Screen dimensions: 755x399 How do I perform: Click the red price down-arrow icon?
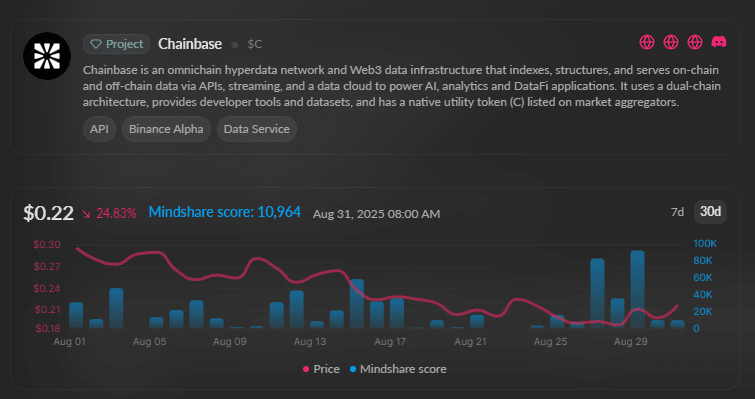click(x=86, y=213)
